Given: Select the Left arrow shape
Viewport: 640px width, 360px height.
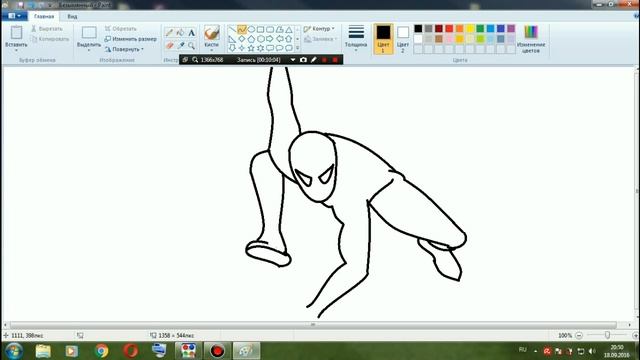Looking at the screenshot, I should 279,39.
